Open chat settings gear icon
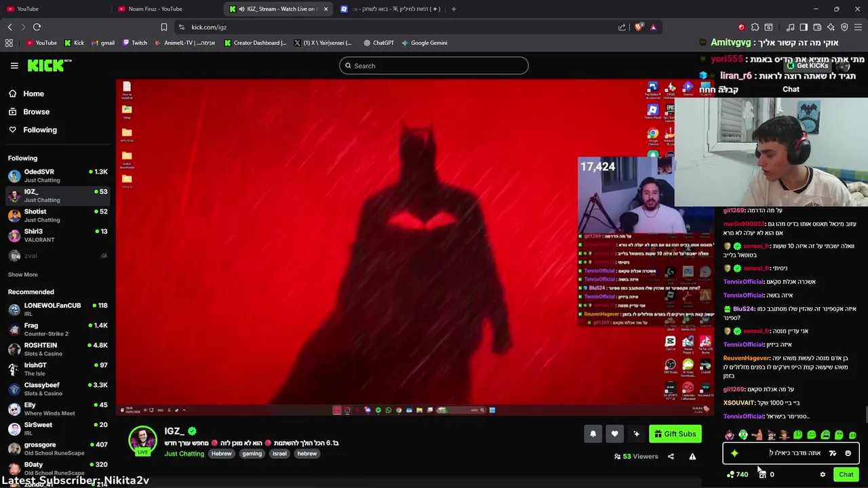This screenshot has width=868, height=488. [823, 474]
